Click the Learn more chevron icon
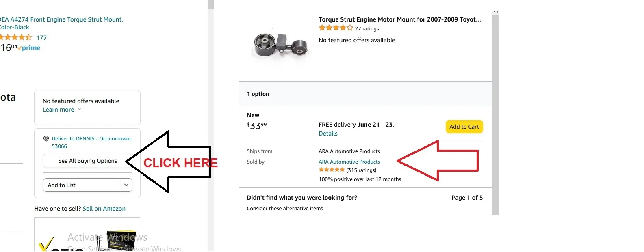644x252 pixels. coord(79,109)
